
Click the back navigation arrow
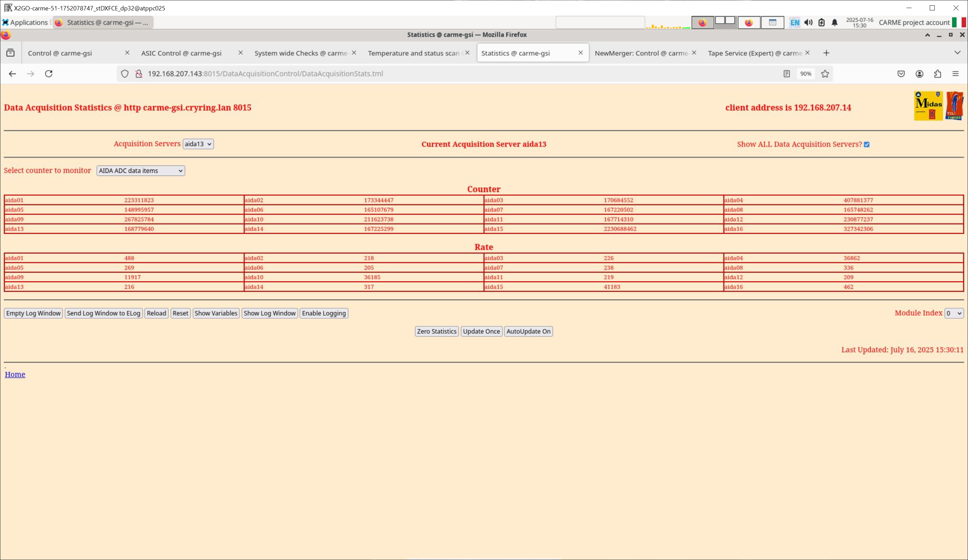pos(12,74)
